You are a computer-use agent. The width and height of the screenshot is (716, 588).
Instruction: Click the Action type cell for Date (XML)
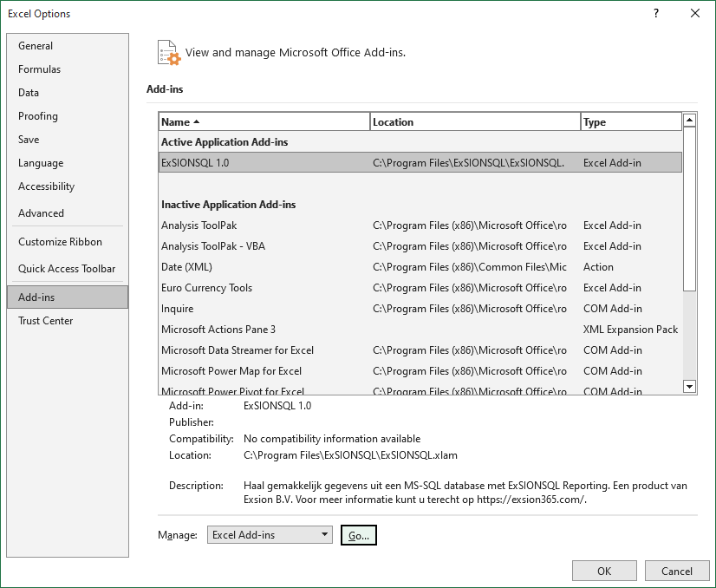click(x=598, y=267)
